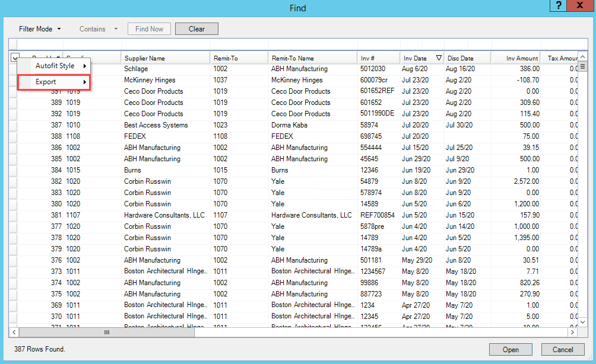596x364 pixels.
Task: Select record number 369 cell
Action: point(40,305)
